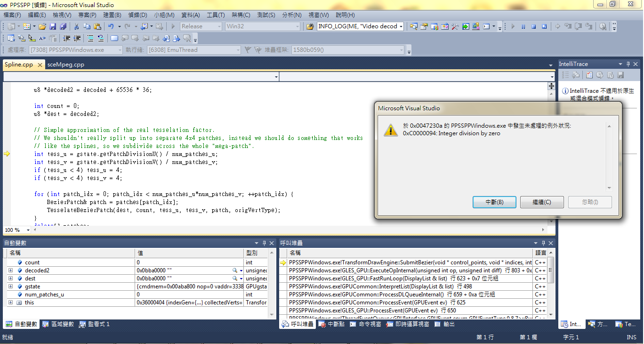644x344 pixels.
Task: Click the Comment Out Selected Lines icon
Action: 90,38
